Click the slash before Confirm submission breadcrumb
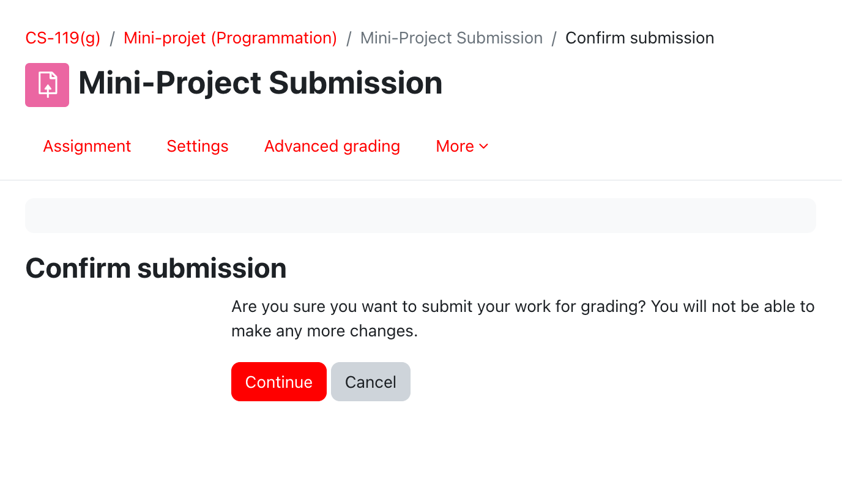The height and width of the screenshot is (504, 848). pos(554,38)
